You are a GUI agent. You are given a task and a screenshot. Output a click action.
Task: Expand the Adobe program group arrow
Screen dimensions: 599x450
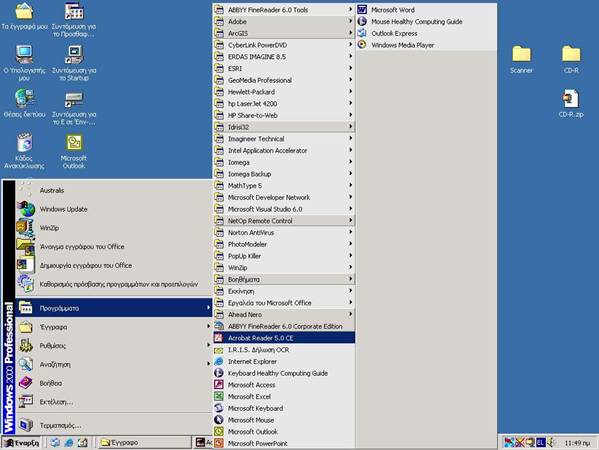click(x=350, y=21)
